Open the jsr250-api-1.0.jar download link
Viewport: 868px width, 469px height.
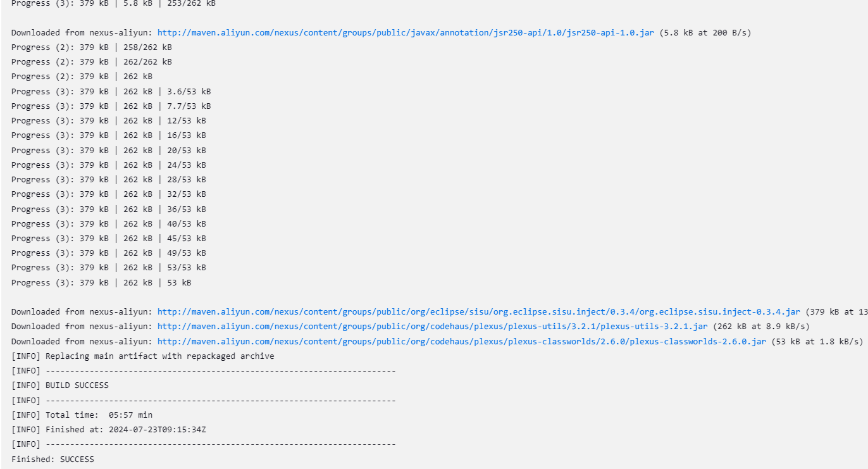click(406, 32)
